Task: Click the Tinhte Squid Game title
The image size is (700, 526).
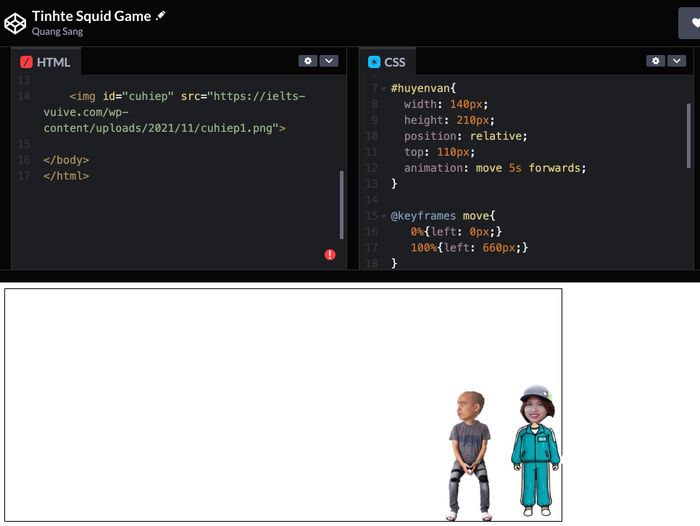Action: point(91,16)
